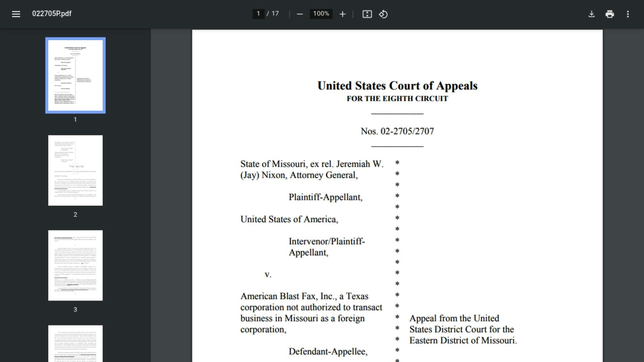
Task: Click the "v." text in the caption
Action: [x=268, y=275]
